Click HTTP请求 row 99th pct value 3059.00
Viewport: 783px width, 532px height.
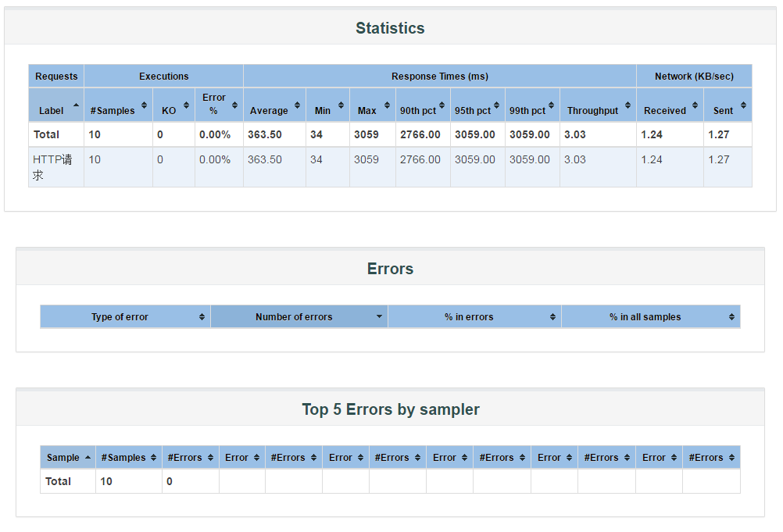click(529, 159)
